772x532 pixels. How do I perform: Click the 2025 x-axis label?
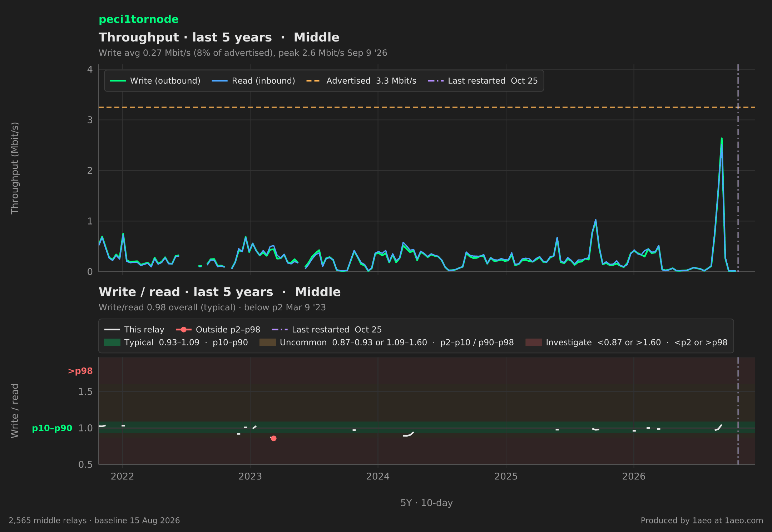point(506,477)
